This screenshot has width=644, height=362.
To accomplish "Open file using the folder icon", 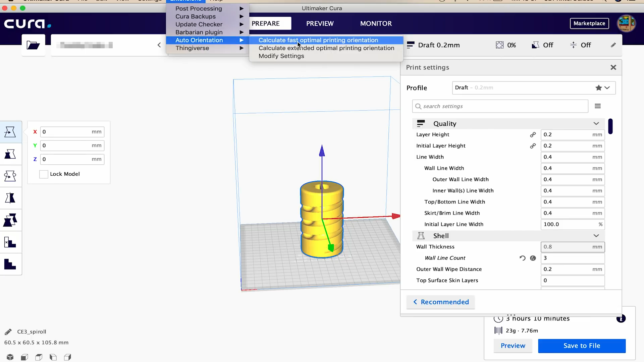I will pos(33,45).
